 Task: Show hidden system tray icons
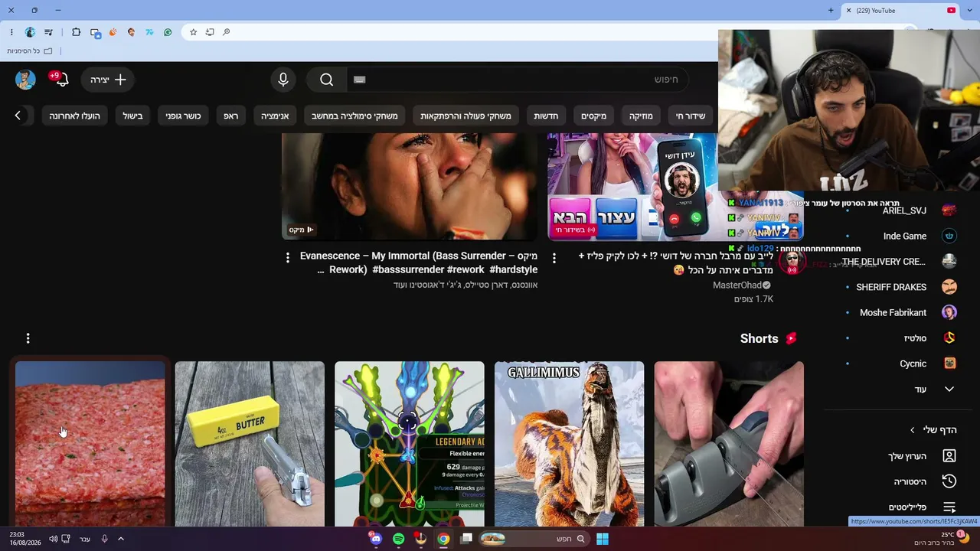point(120,539)
